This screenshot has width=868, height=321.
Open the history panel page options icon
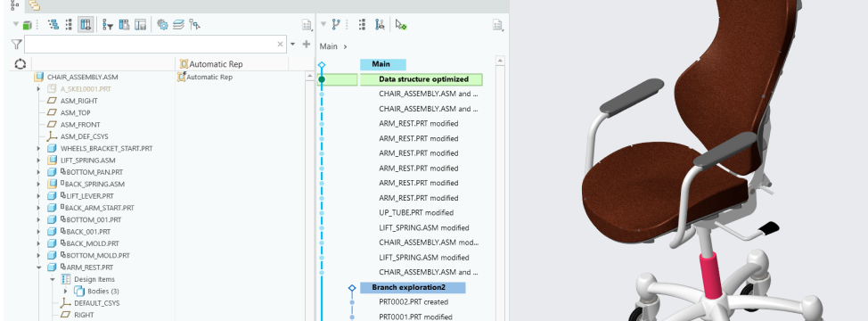click(x=497, y=25)
